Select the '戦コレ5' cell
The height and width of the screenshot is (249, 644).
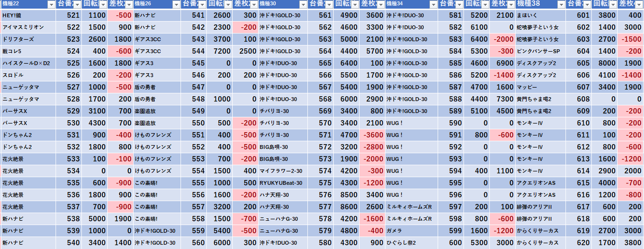click(x=28, y=51)
